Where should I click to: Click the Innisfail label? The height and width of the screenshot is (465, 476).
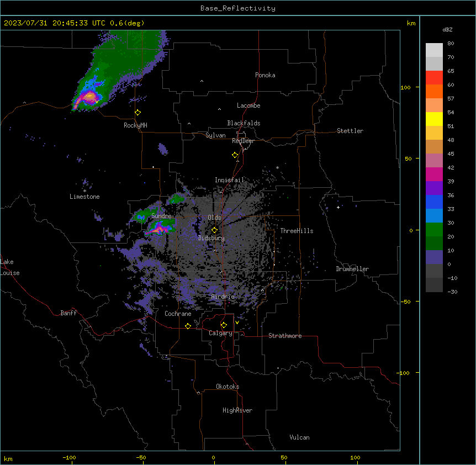pos(229,180)
